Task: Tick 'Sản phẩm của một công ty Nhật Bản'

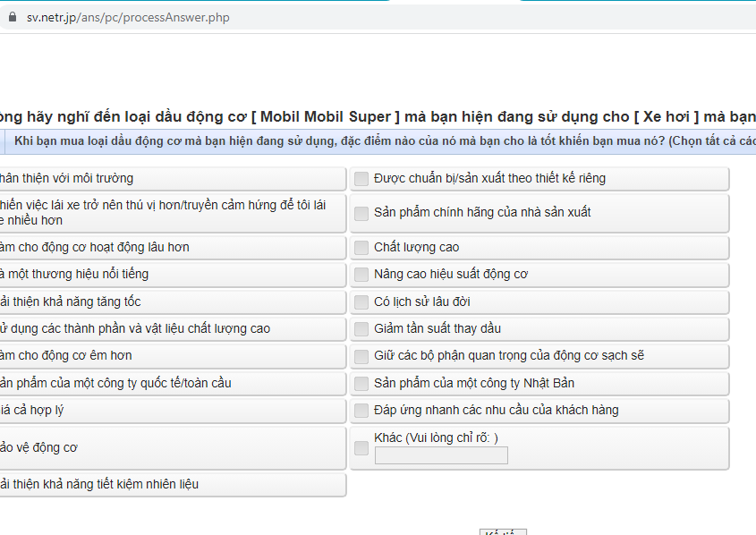Action: [361, 384]
